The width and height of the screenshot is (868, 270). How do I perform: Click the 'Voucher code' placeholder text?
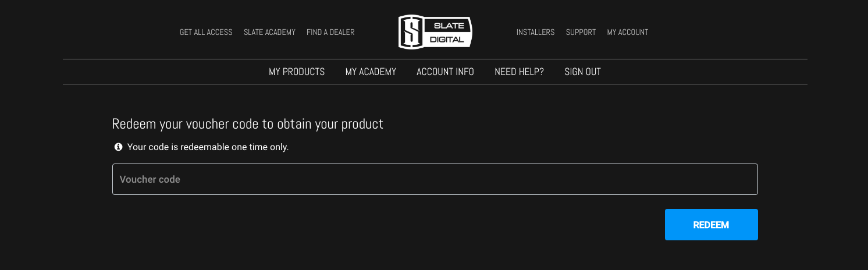pos(150,179)
